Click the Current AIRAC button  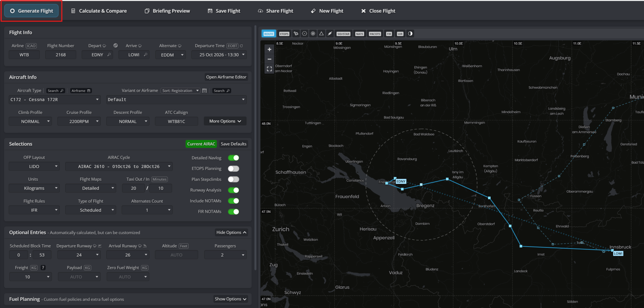201,144
